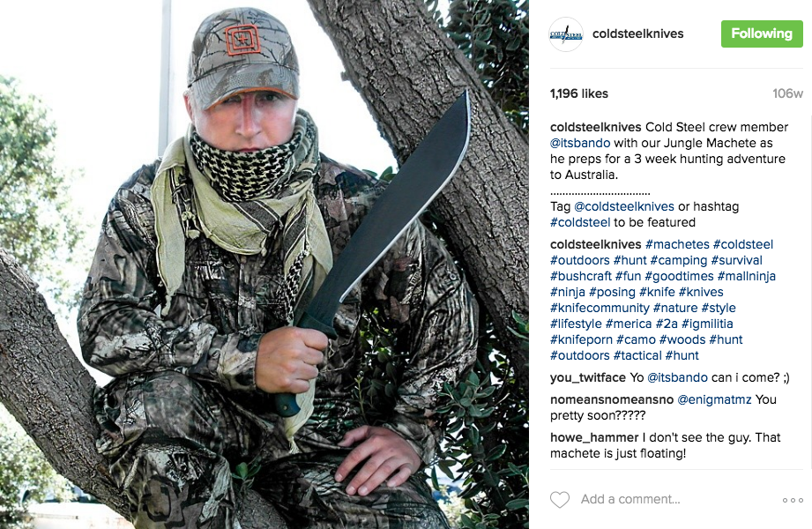The height and width of the screenshot is (529, 812).
Task: Click the @coldsteelknives tag mention
Action: [x=624, y=206]
